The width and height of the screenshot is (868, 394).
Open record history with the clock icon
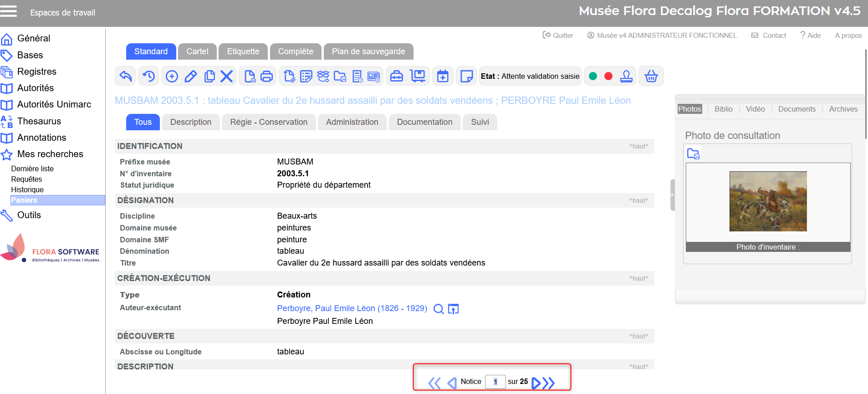pyautogui.click(x=148, y=76)
